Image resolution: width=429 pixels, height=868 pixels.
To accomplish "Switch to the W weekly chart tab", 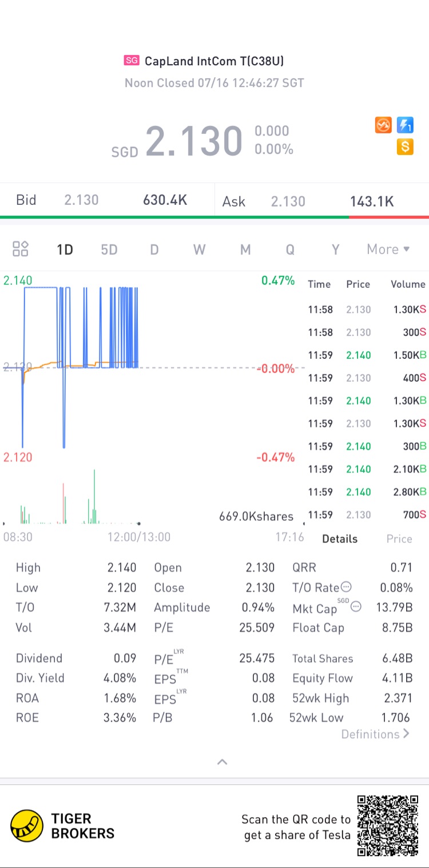I will (199, 249).
